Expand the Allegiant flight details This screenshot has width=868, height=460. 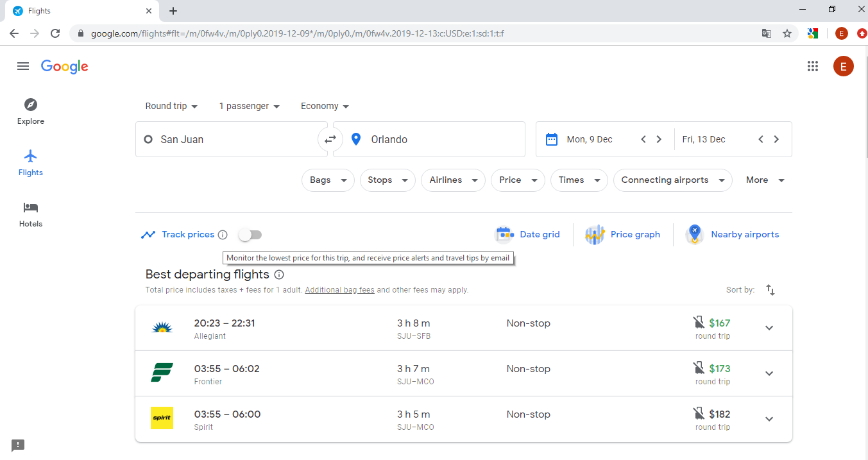(x=769, y=328)
